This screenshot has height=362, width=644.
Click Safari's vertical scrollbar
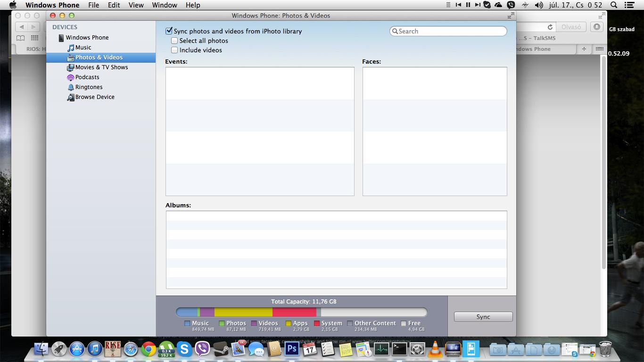tap(603, 162)
